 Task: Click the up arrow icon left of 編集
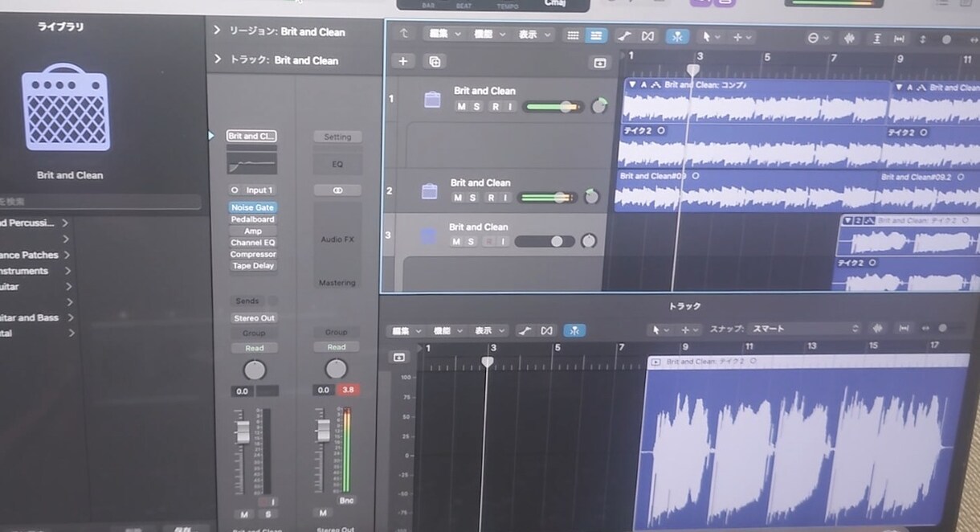(x=404, y=35)
